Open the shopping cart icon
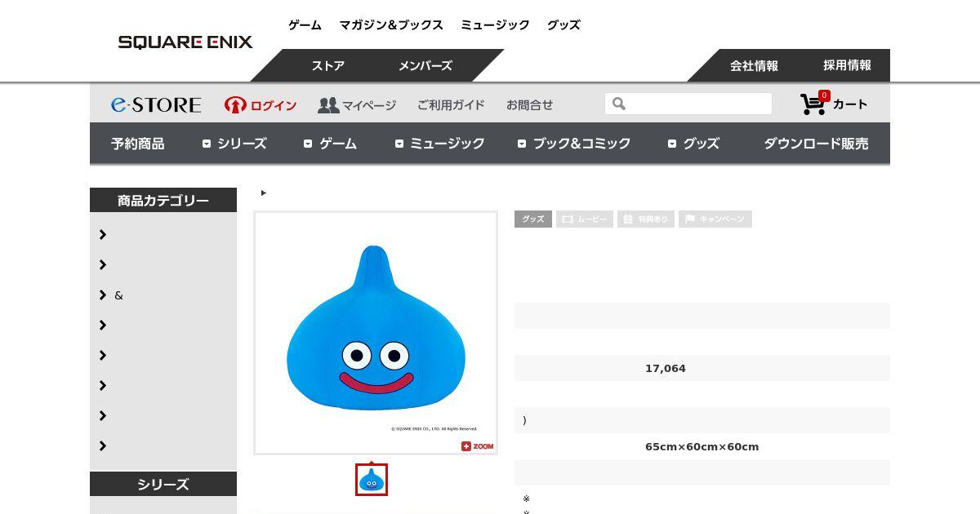 pos(813,104)
